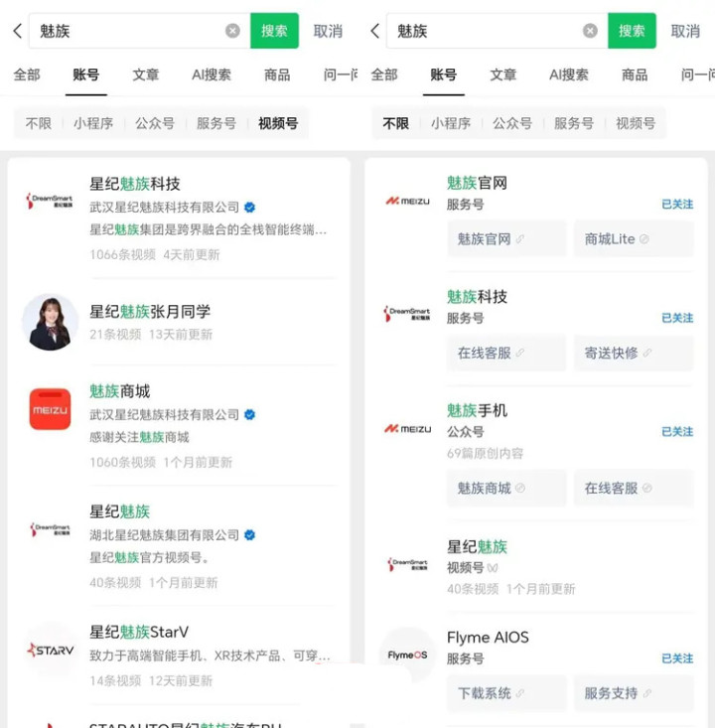
Task: Tap verified badge beside 星纪魅族科技 company name
Action: tap(250, 207)
